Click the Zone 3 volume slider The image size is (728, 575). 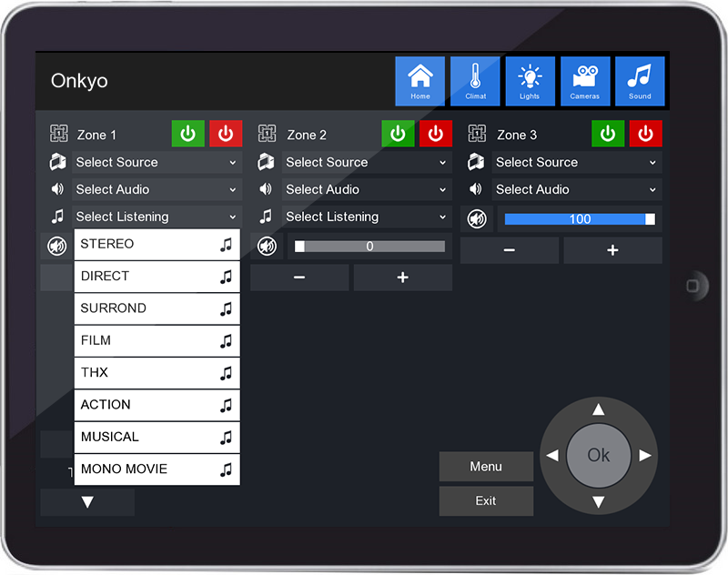[580, 218]
